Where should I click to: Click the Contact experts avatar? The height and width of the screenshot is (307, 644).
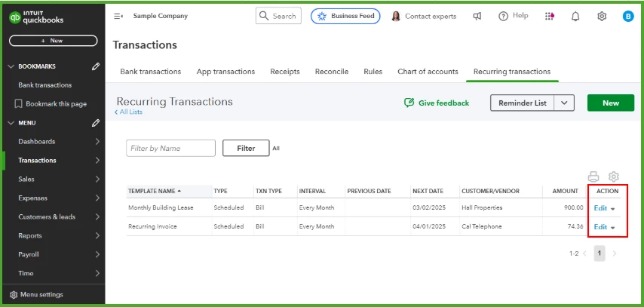[396, 16]
